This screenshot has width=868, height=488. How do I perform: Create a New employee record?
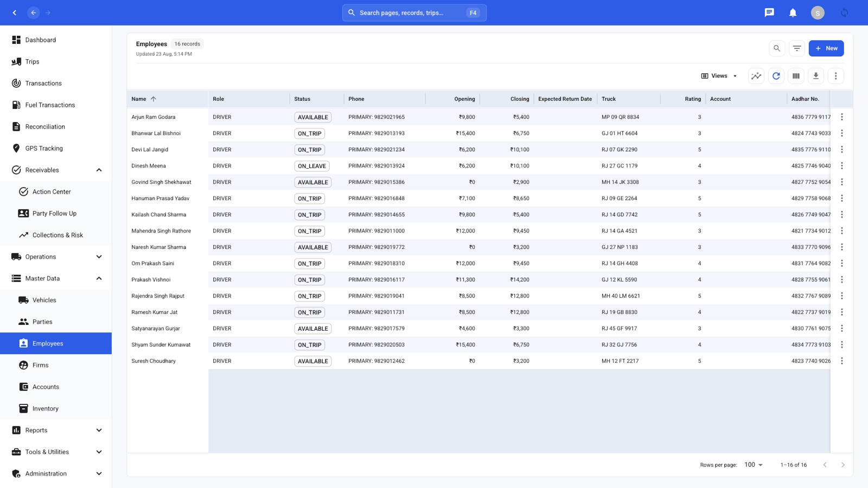pyautogui.click(x=826, y=48)
